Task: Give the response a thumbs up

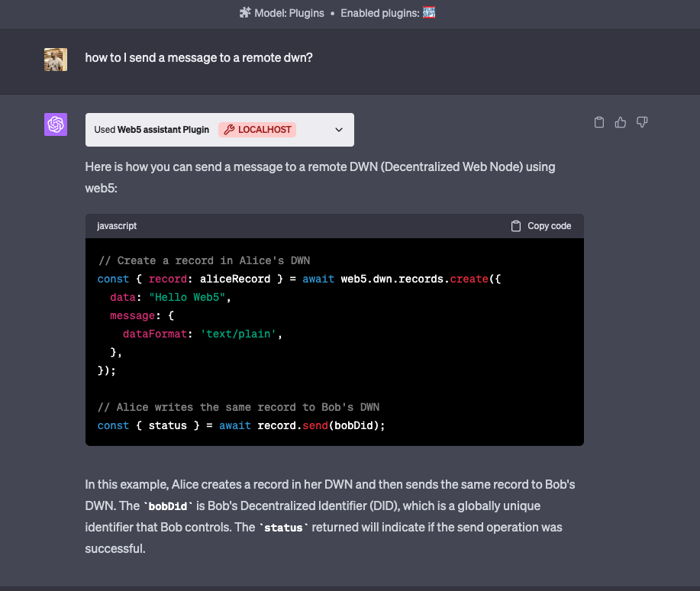Action: (x=620, y=121)
